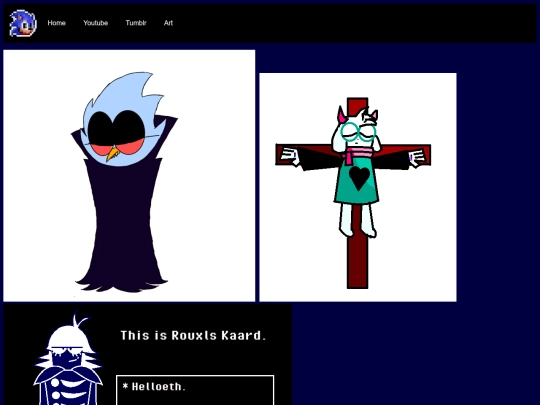Screen dimensions: 540x405
Task: Go to the Youtube navigation link
Action: click(x=95, y=23)
